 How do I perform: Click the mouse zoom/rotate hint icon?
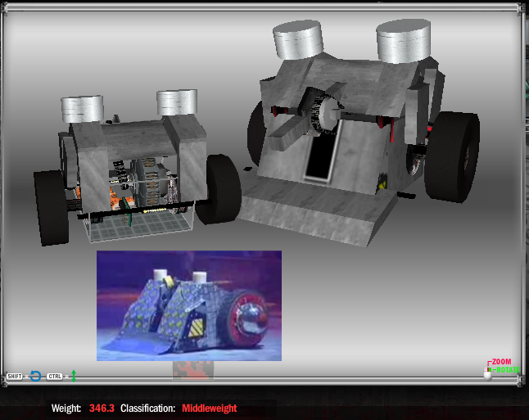pos(487,373)
